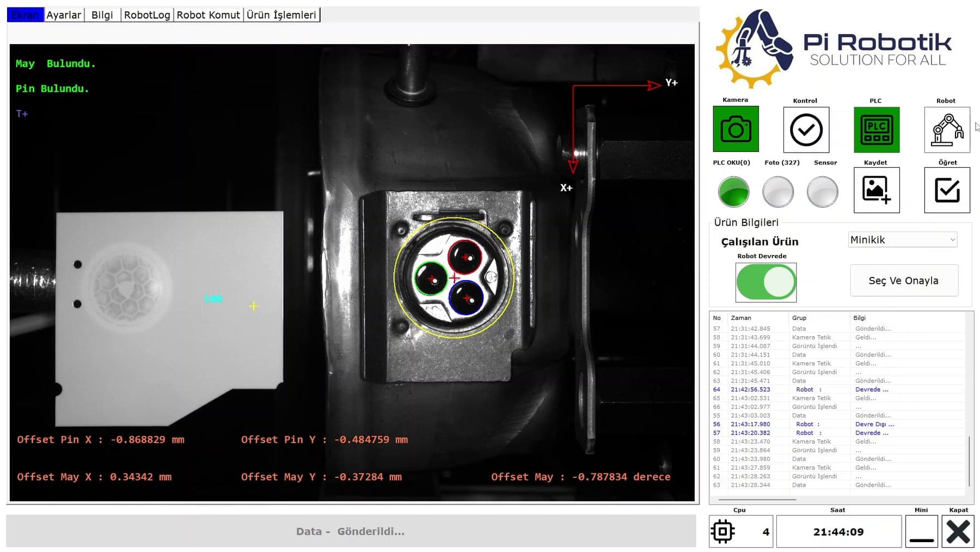Click the Sensor indicator light
Screen dimensions: 980x552
tap(822, 192)
